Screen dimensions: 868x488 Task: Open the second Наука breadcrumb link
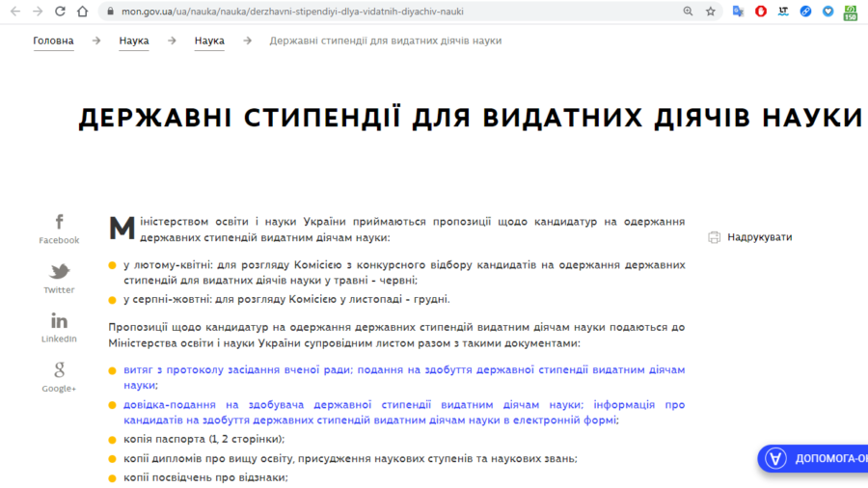(209, 41)
